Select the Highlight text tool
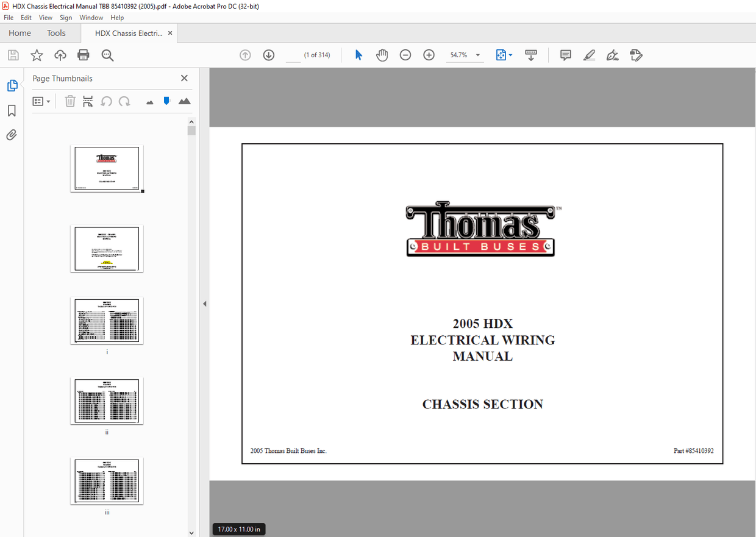This screenshot has width=756, height=537. (x=589, y=55)
